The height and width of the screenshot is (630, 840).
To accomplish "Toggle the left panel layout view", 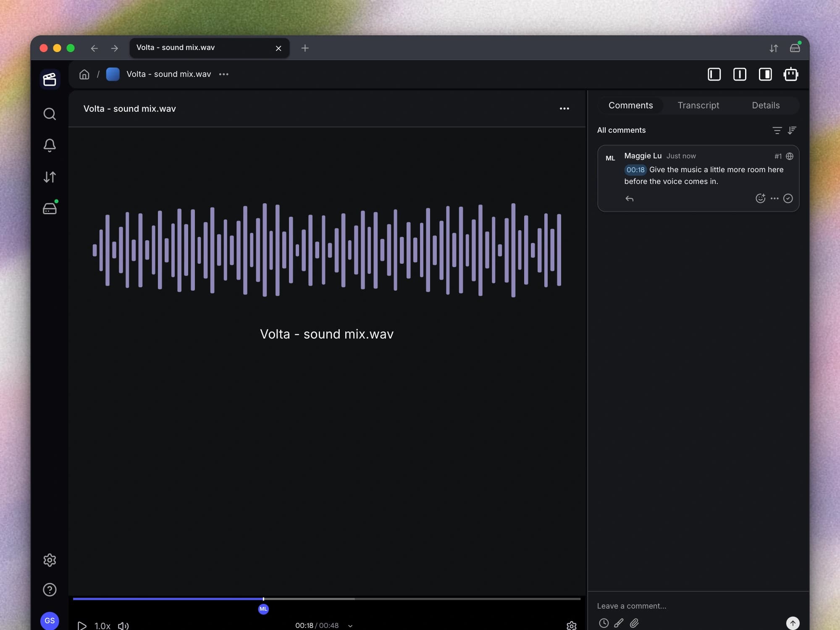I will pyautogui.click(x=714, y=74).
